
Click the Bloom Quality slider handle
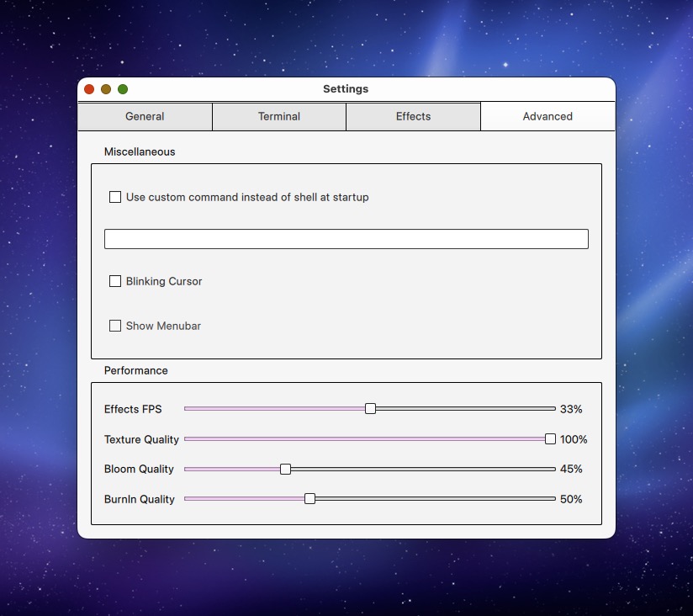click(x=285, y=469)
